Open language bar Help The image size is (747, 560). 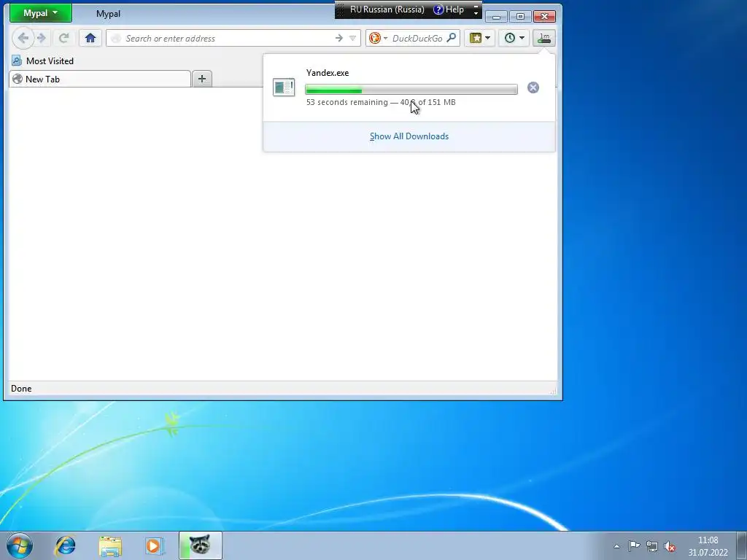click(x=449, y=9)
